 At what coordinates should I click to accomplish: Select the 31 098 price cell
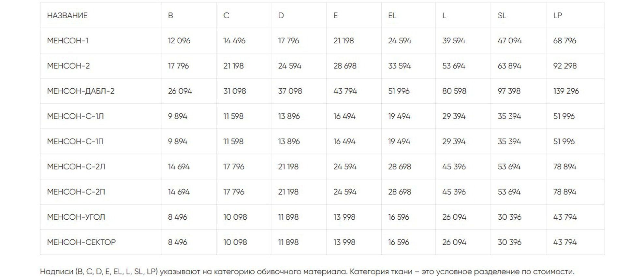pos(234,91)
